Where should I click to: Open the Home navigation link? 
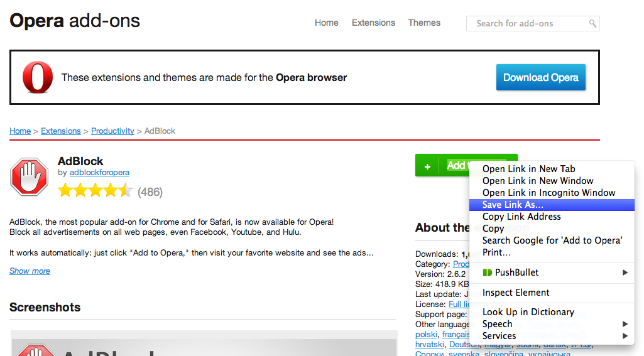(327, 23)
